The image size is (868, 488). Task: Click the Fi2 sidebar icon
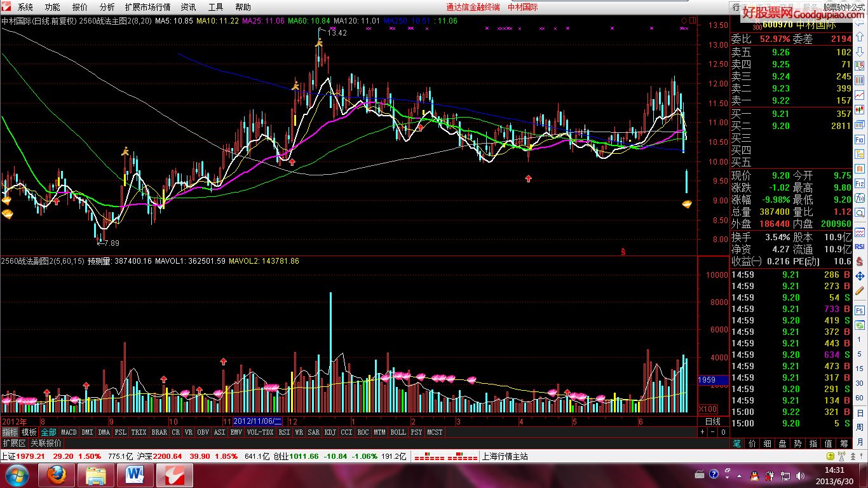pos(860,184)
